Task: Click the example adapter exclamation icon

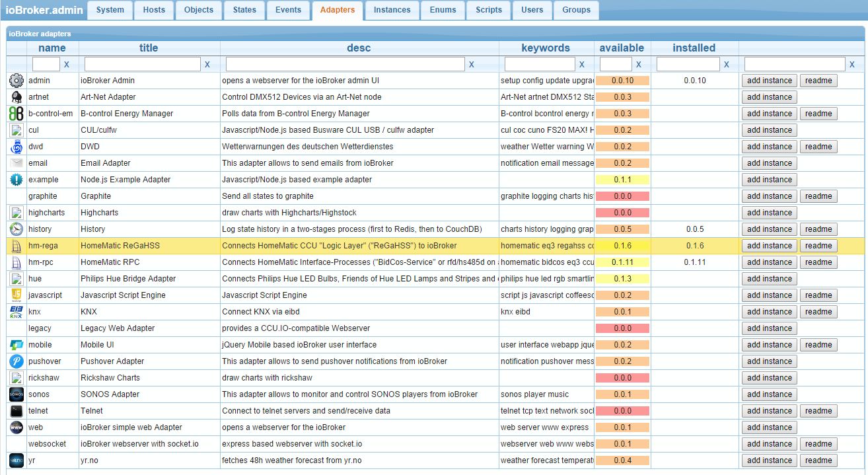Action: click(17, 180)
